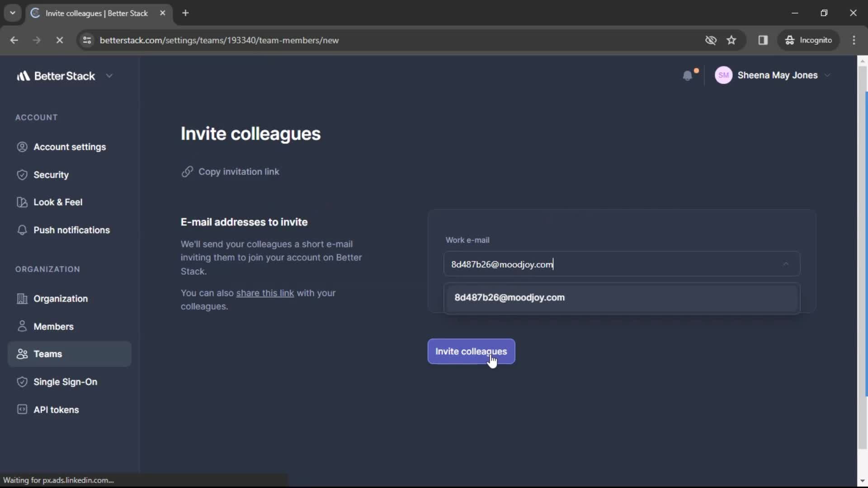Open Push notifications settings

[x=70, y=230]
